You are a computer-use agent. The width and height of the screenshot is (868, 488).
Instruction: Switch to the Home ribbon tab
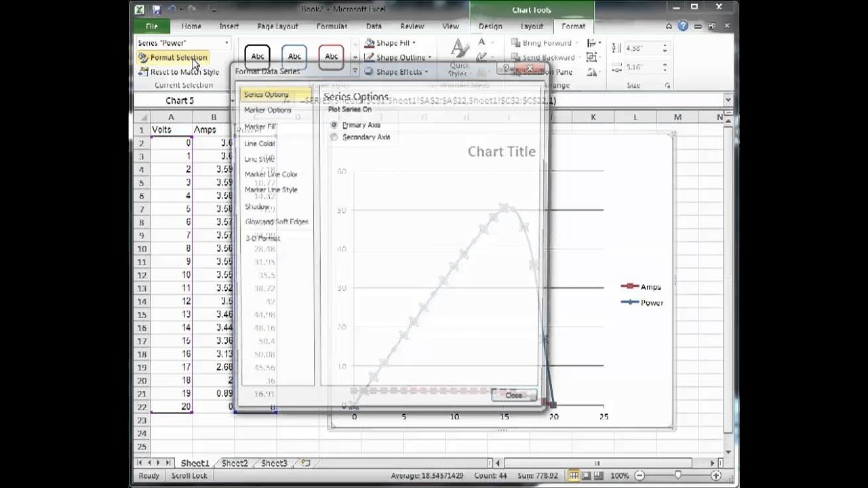[191, 26]
